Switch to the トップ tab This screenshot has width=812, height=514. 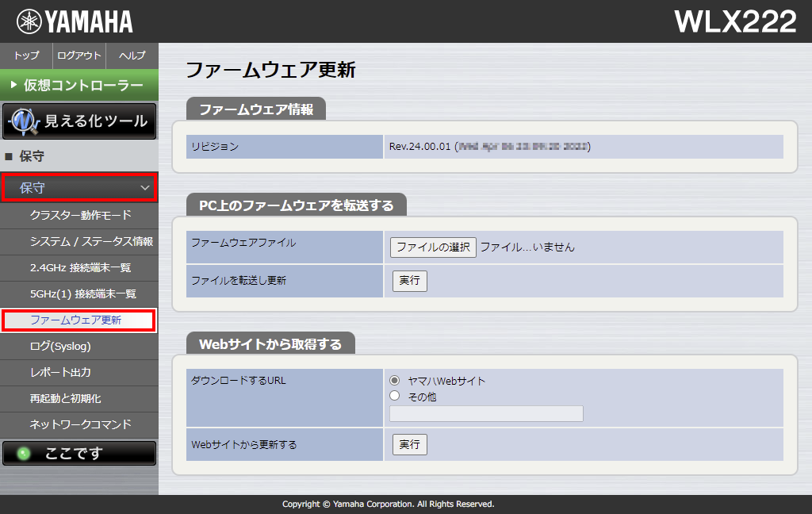[25, 56]
